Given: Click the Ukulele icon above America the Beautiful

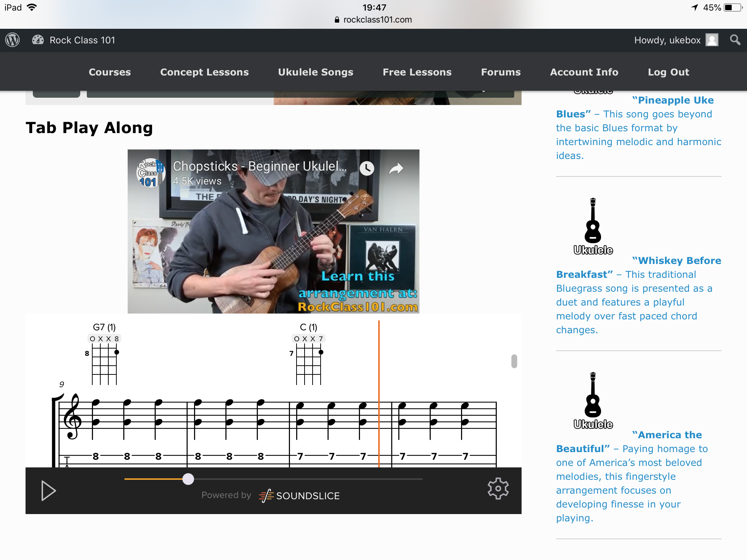Looking at the screenshot, I should (x=593, y=401).
